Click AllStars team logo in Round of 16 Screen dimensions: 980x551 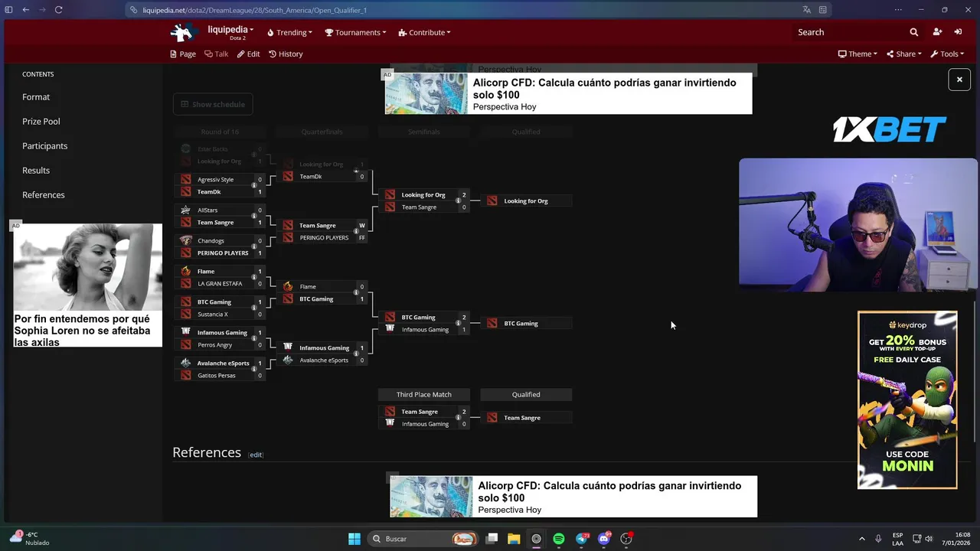[x=185, y=210]
